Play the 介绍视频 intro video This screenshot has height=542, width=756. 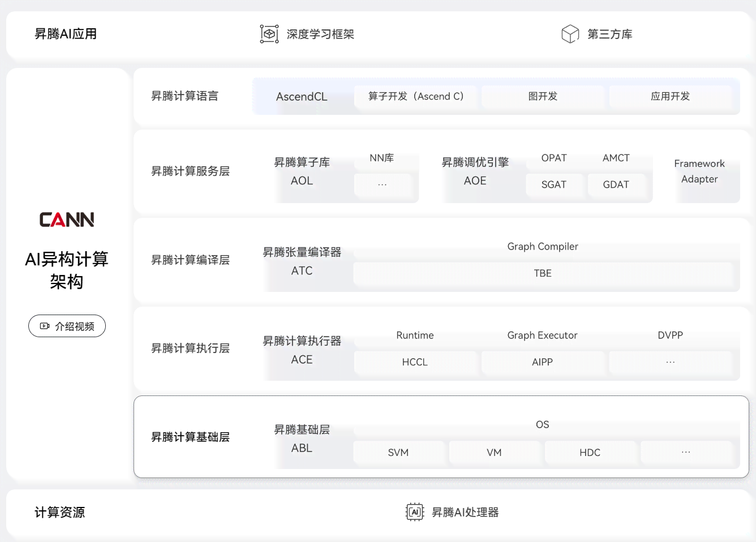point(67,326)
